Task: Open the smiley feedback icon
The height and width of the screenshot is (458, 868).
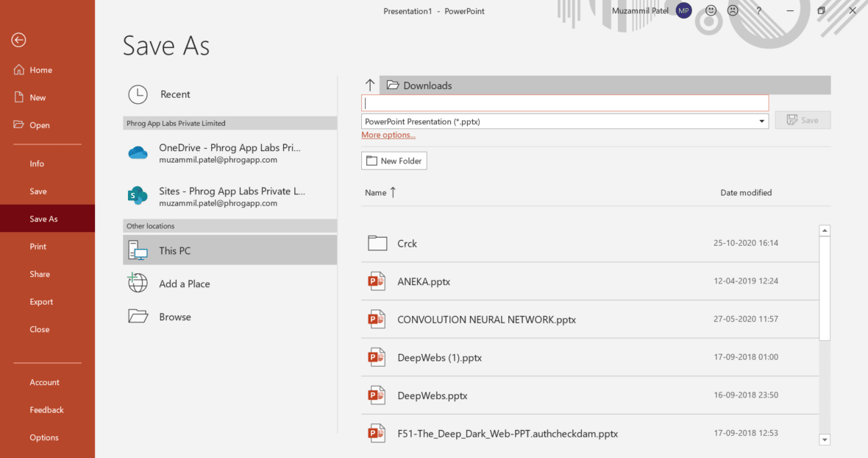Action: pos(711,10)
